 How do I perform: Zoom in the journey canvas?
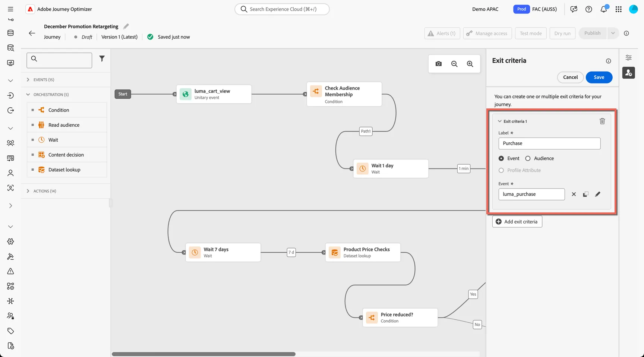coord(470,64)
